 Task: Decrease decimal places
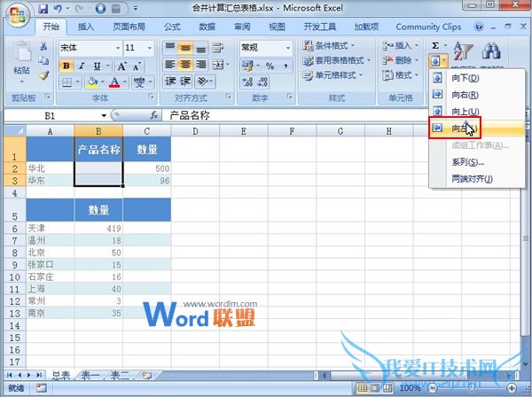point(263,82)
